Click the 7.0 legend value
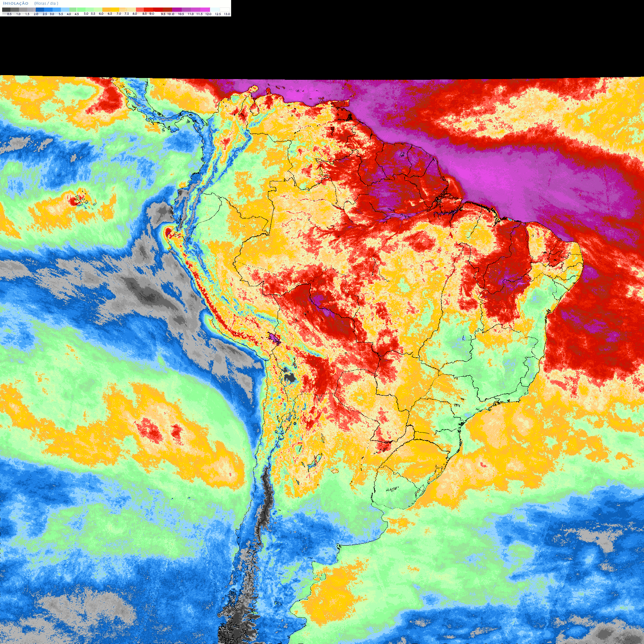644x644 pixels. (119, 14)
